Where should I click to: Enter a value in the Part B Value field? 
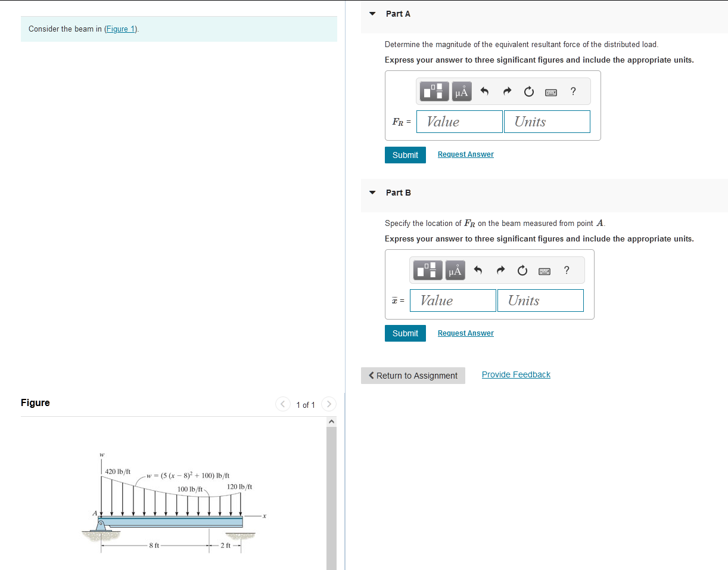click(452, 300)
